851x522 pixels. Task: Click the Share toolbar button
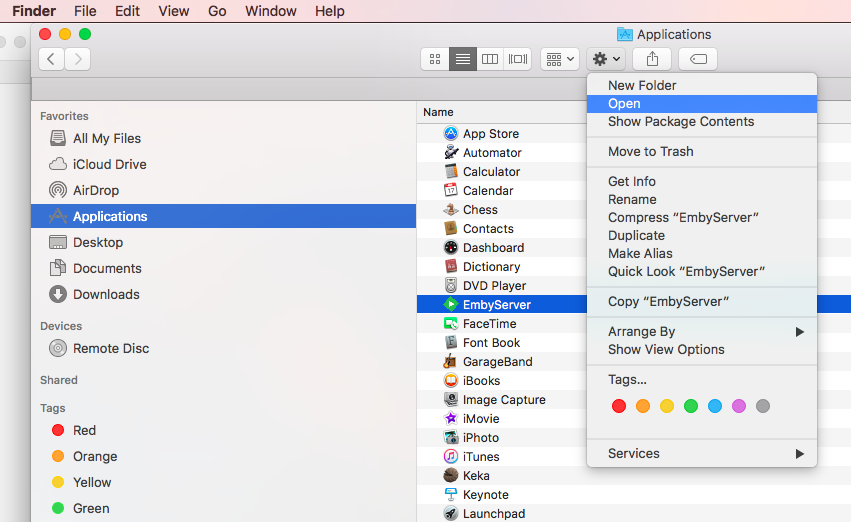[x=652, y=59]
